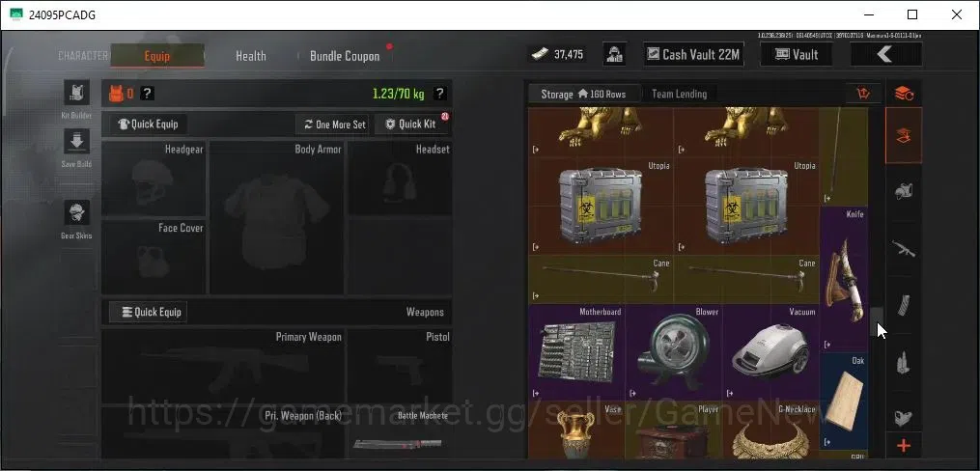980x471 pixels.
Task: Select the Vacuum item
Action: pyautogui.click(x=770, y=351)
